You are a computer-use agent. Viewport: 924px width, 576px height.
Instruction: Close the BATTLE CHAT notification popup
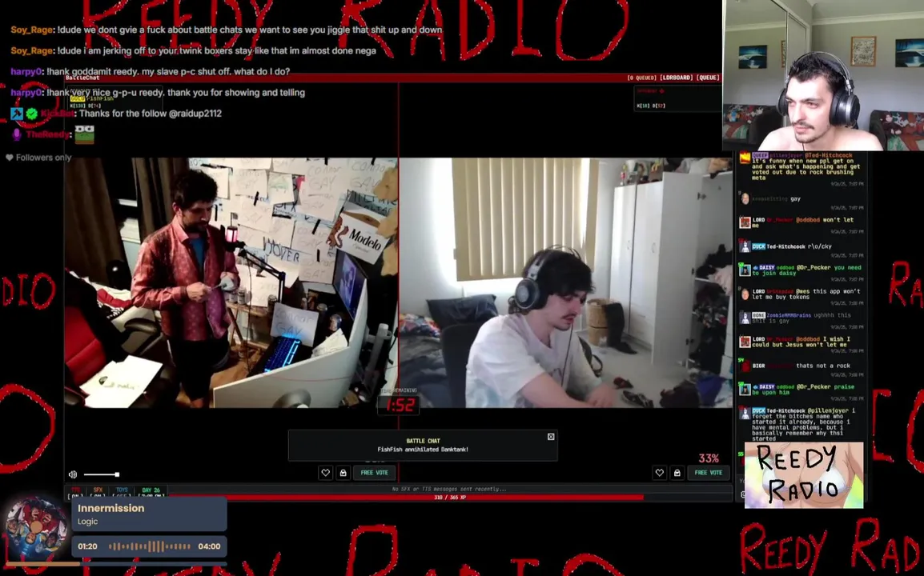(551, 437)
